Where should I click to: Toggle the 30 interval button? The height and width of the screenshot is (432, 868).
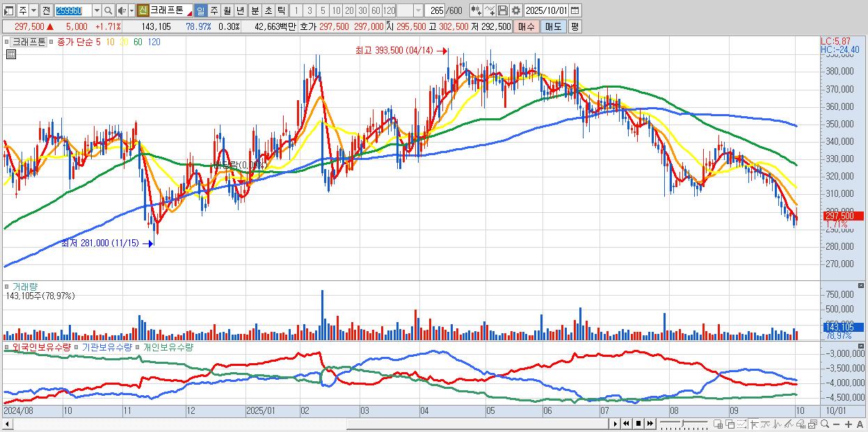click(362, 10)
